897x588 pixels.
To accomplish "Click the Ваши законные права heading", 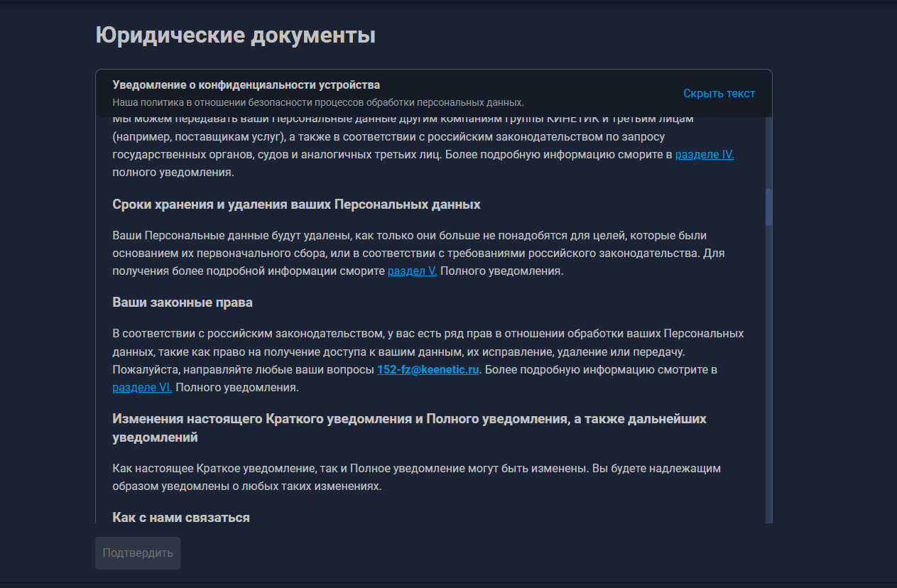I will pos(183,303).
